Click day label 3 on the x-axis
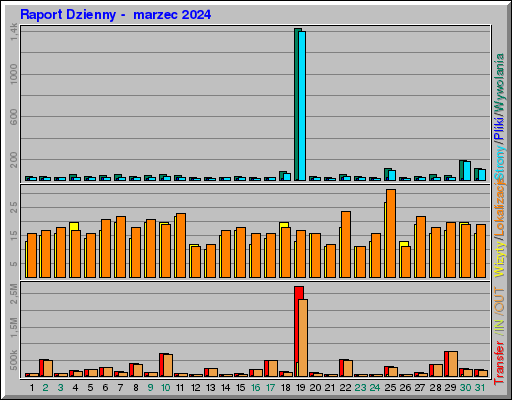The image size is (512, 400). [60, 388]
